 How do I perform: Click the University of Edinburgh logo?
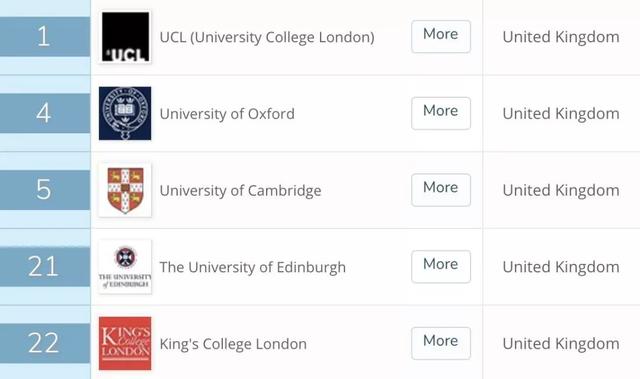coord(125,267)
